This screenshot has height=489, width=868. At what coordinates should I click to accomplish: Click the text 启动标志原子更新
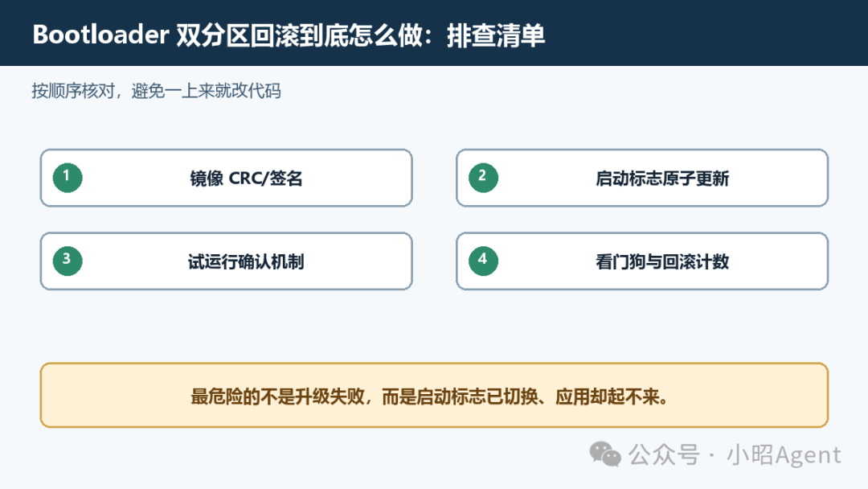click(x=662, y=179)
